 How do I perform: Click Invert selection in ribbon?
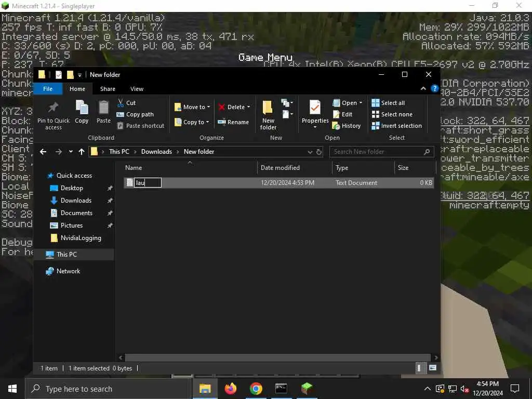click(x=396, y=126)
